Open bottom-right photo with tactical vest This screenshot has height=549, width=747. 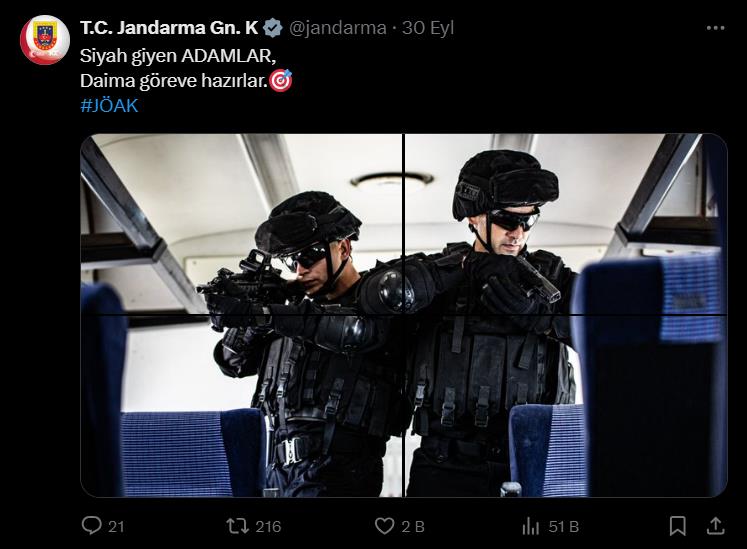tap(565, 407)
